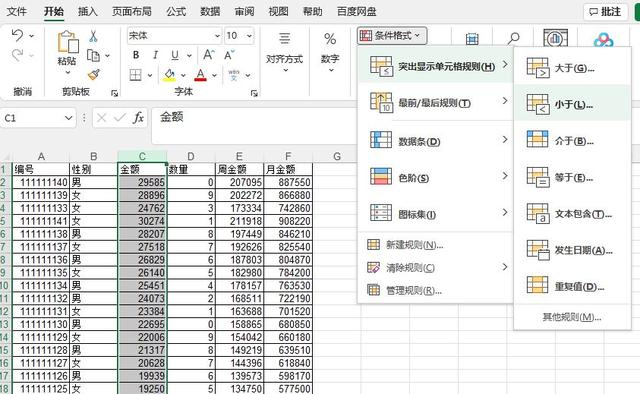
Task: Click the Paste clipboard icon
Action: point(68,42)
